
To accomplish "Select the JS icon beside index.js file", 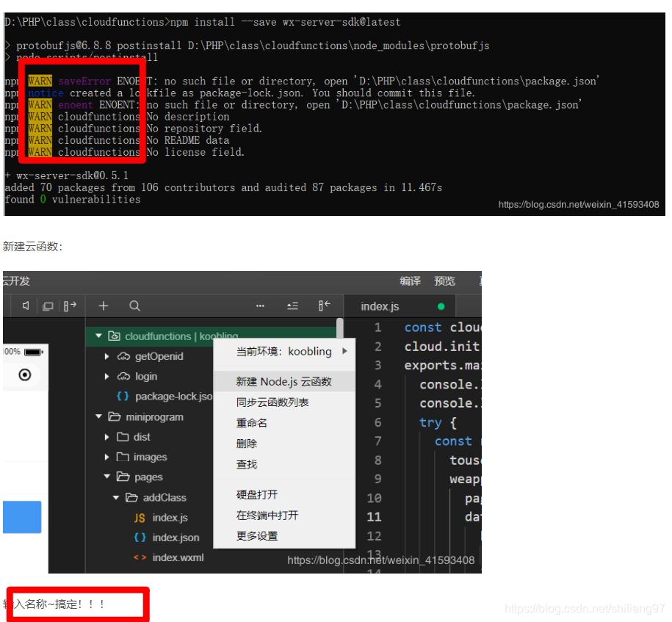I will (140, 516).
